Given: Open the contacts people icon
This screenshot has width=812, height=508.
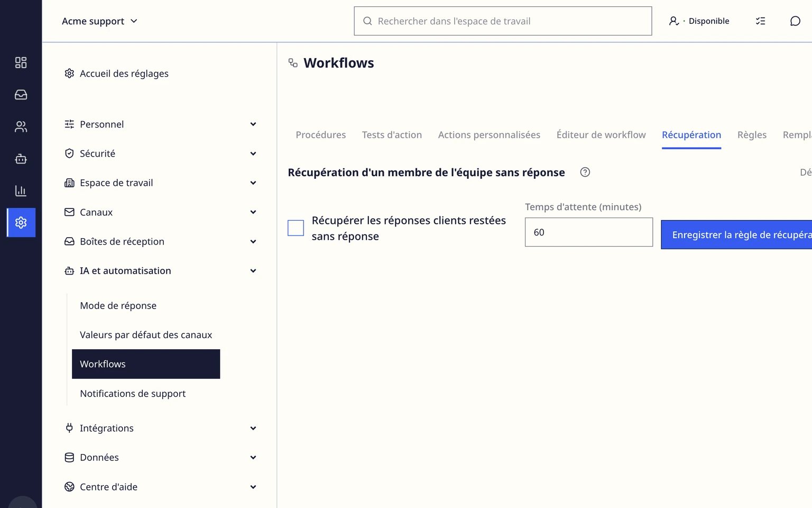Looking at the screenshot, I should point(21,127).
